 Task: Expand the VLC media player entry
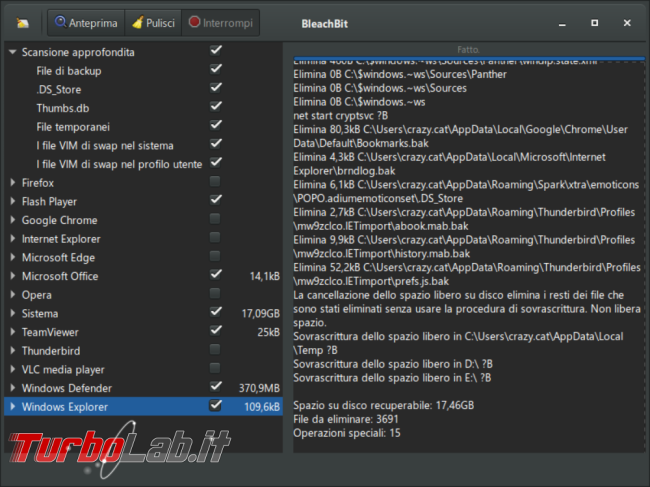coord(12,369)
